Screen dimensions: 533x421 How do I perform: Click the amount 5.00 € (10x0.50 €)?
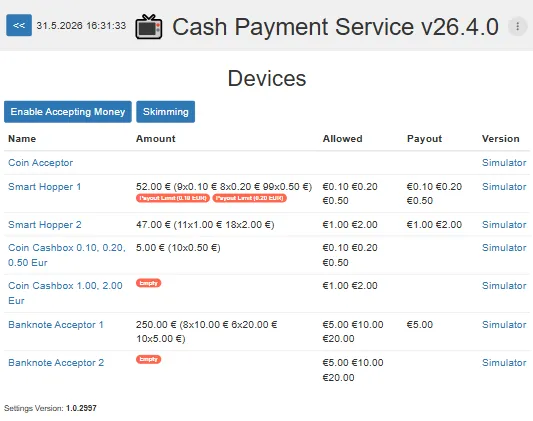(x=178, y=248)
